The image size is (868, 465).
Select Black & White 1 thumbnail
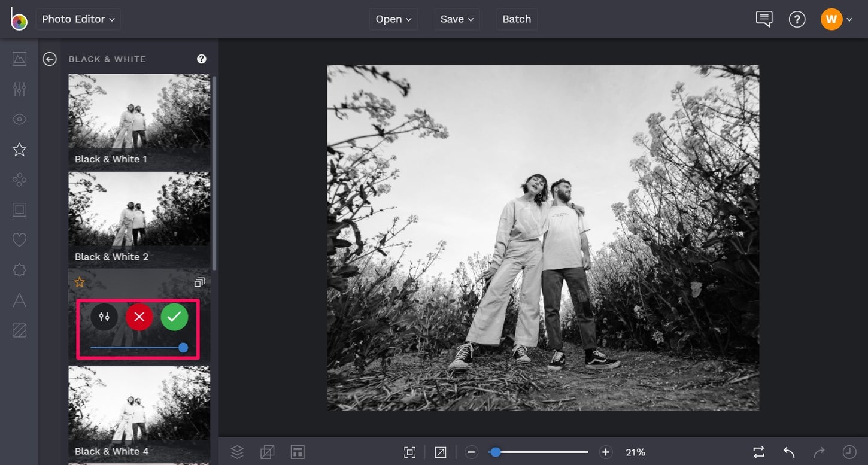pos(139,121)
